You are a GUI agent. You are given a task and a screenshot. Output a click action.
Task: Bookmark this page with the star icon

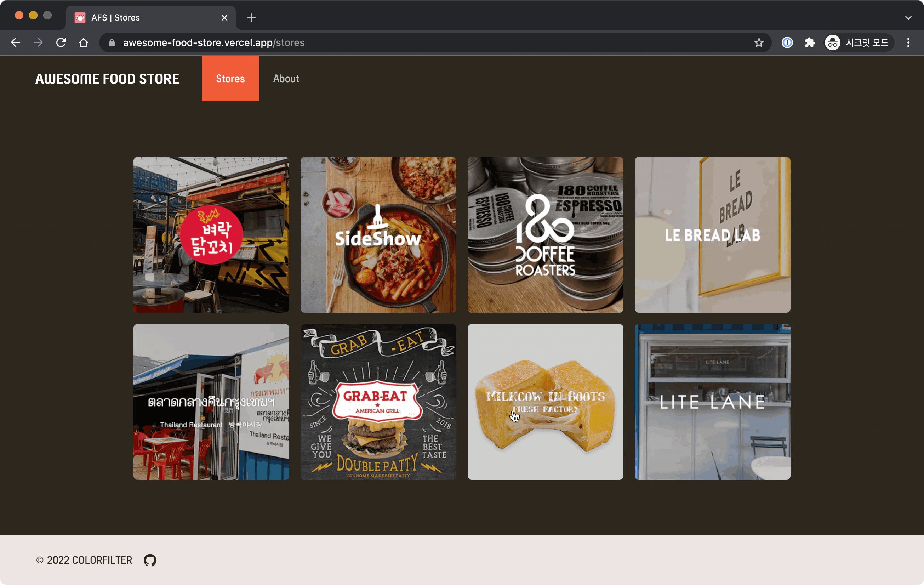[759, 42]
